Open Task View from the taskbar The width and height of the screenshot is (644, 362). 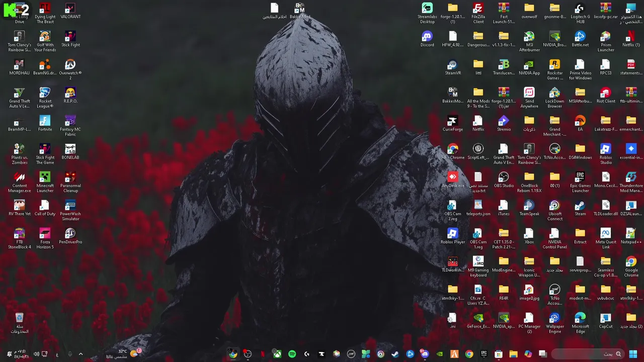[x=543, y=354]
